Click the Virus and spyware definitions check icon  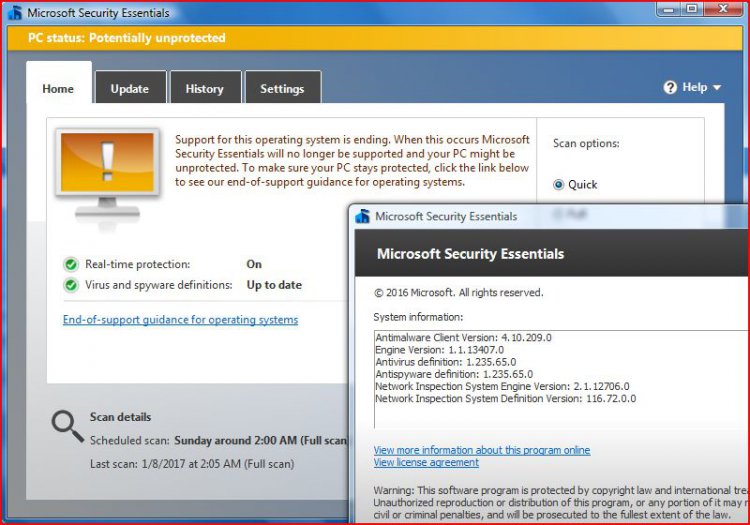coord(71,285)
